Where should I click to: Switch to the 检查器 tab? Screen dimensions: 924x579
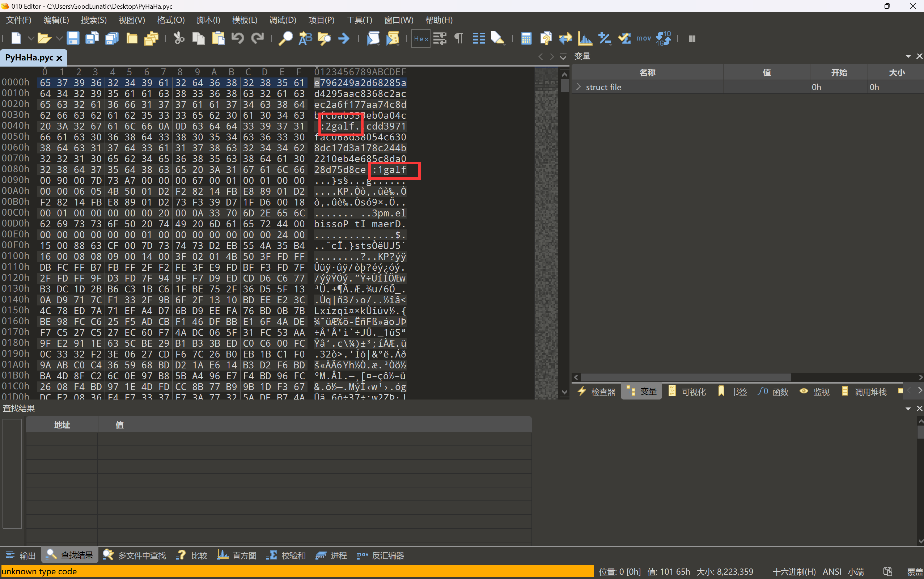click(597, 392)
